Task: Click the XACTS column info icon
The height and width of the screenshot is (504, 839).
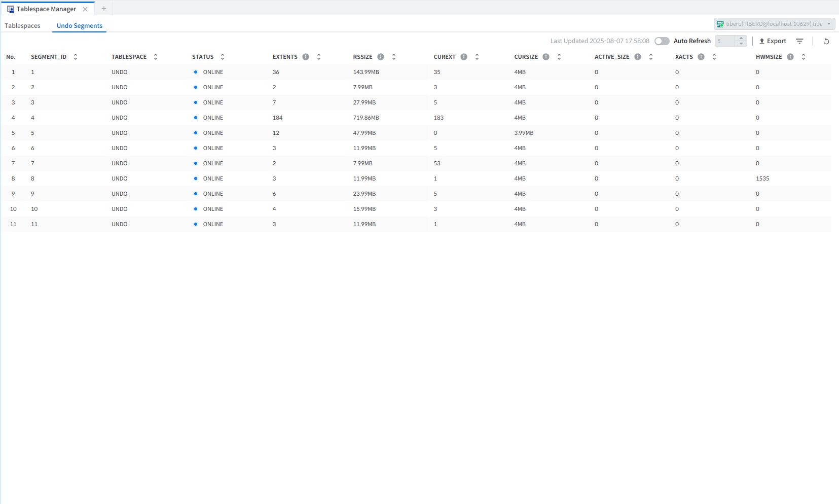Action: (701, 57)
